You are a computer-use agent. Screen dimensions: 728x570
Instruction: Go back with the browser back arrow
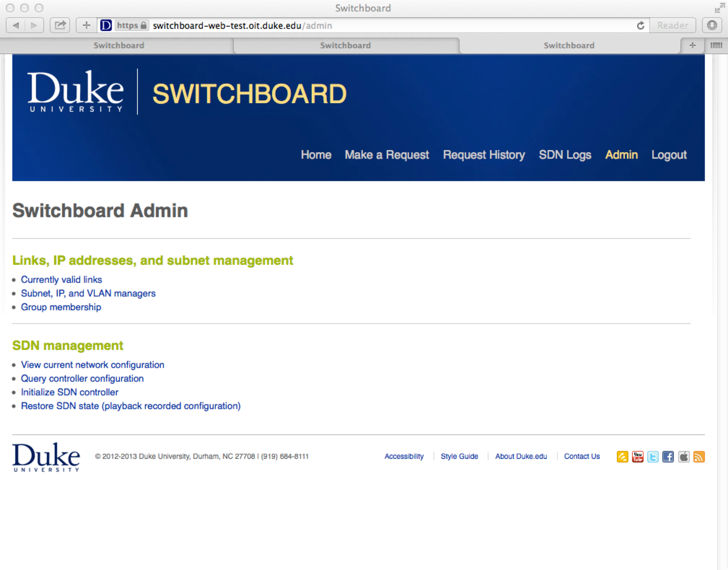[16, 25]
